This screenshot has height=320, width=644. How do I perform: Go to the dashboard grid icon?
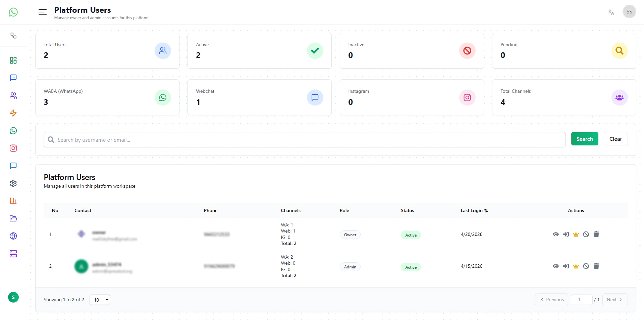tap(13, 60)
